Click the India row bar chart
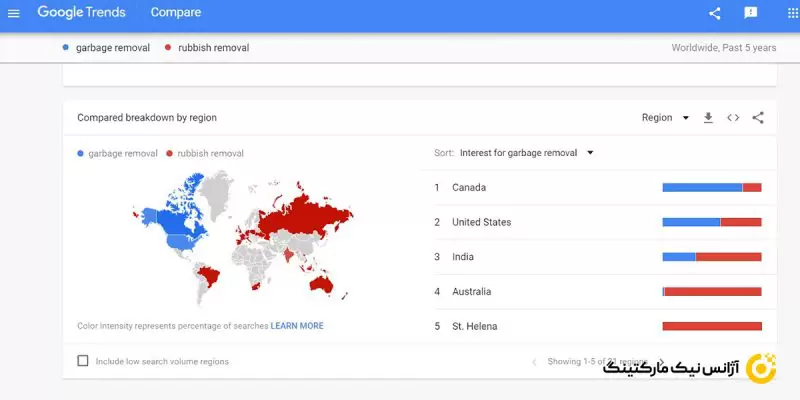 [712, 257]
